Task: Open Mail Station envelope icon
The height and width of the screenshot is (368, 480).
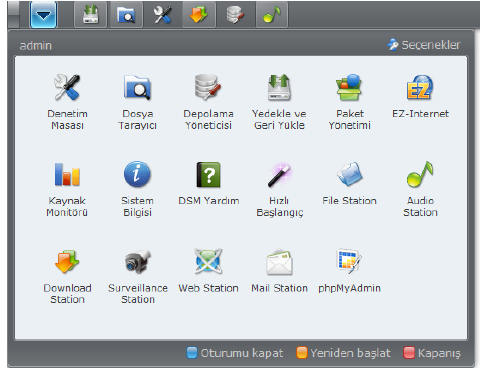Action: [279, 262]
